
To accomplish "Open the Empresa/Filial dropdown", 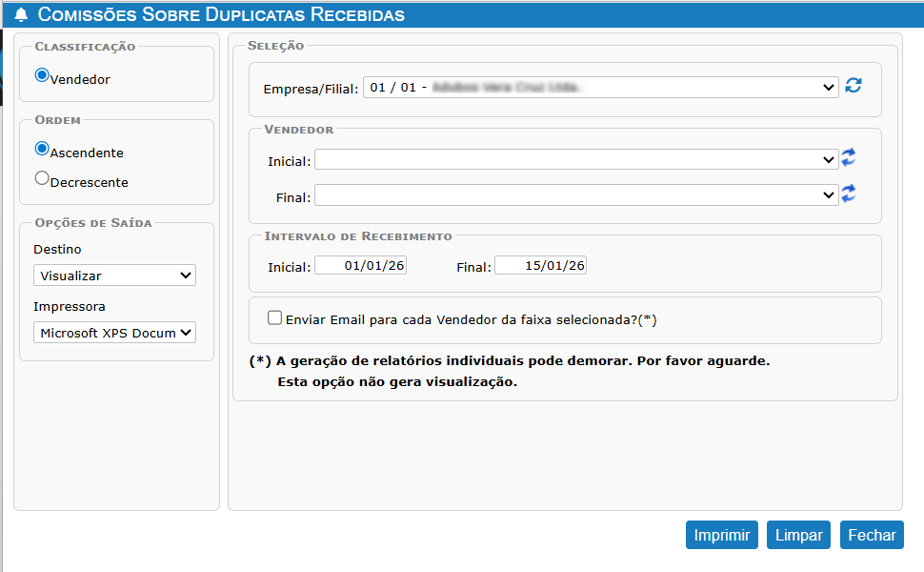I will pyautogui.click(x=600, y=88).
